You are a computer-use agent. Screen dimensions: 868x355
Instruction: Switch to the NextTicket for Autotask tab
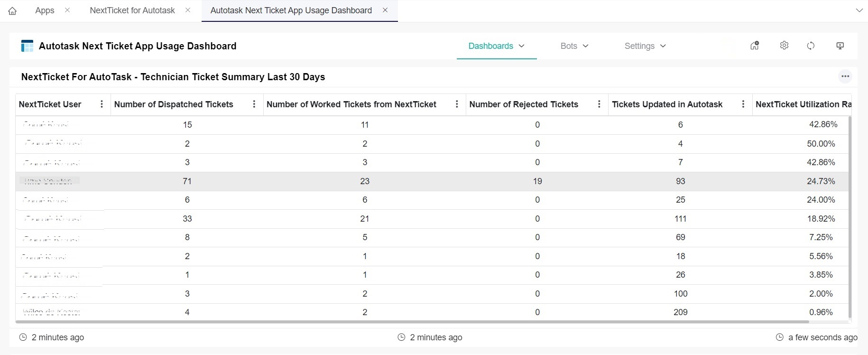[x=132, y=10]
